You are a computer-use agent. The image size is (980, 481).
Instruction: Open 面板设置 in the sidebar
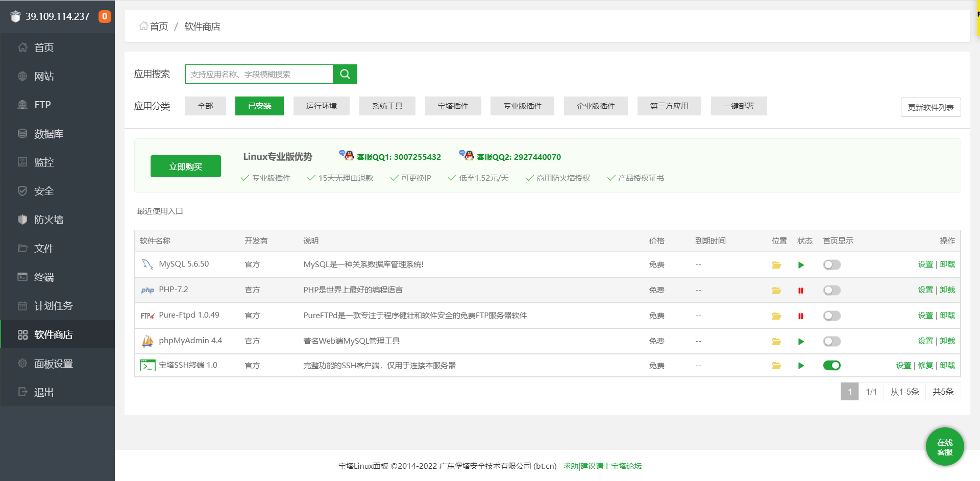(x=58, y=364)
